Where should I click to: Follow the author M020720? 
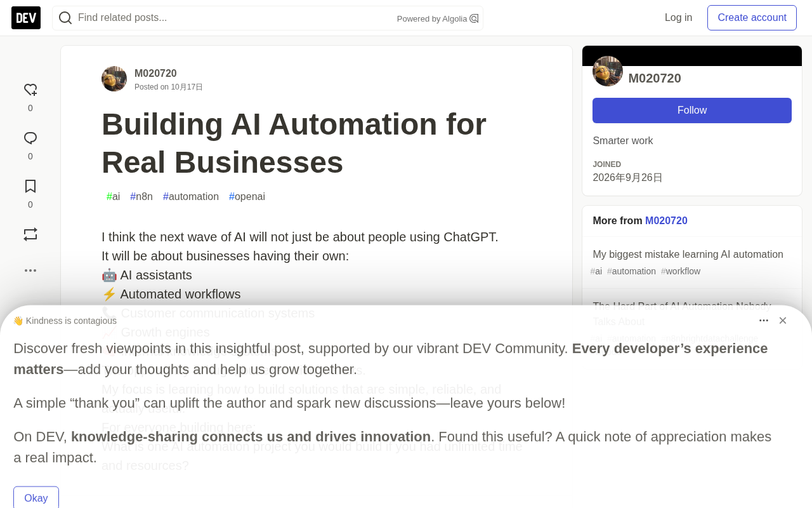[x=692, y=110]
